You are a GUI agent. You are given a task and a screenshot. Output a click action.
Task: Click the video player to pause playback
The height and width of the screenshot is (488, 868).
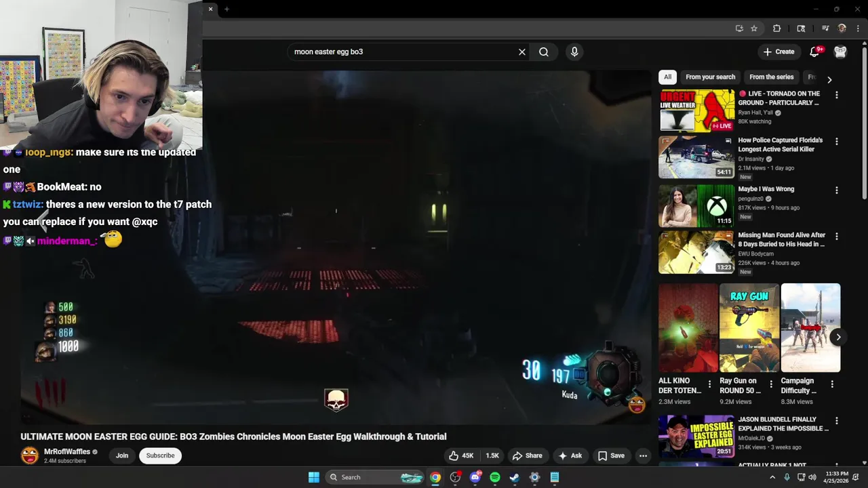click(x=336, y=247)
